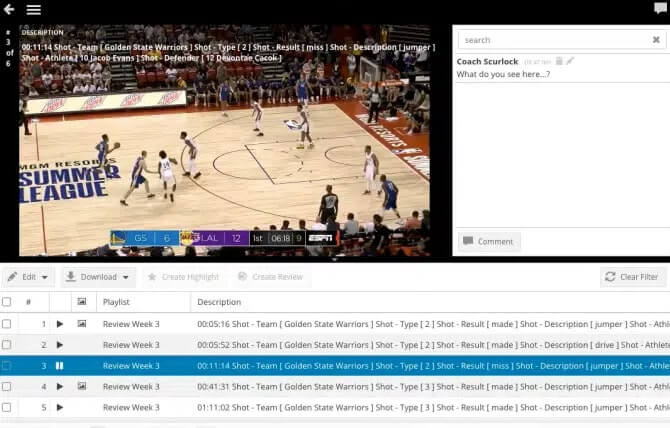The width and height of the screenshot is (670, 428).
Task: Select Review Week 3 playlist in row 5
Action: pyautogui.click(x=131, y=407)
